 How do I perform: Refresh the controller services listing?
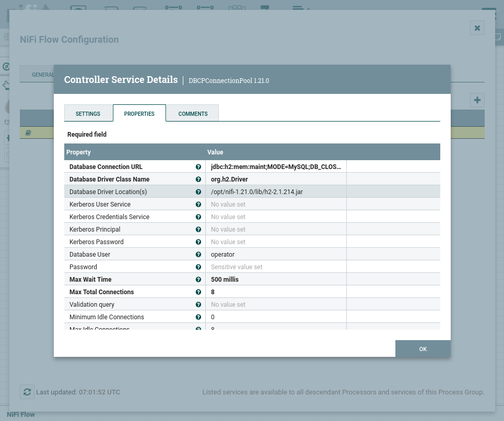point(27,392)
